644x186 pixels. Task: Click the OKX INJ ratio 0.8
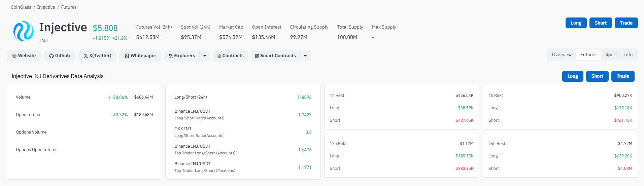(308, 132)
